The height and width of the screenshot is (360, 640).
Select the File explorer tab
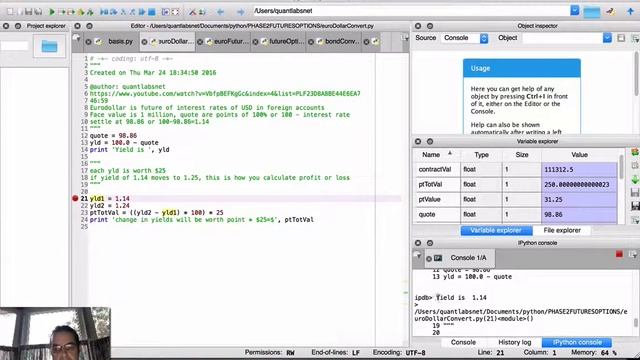pyautogui.click(x=562, y=231)
